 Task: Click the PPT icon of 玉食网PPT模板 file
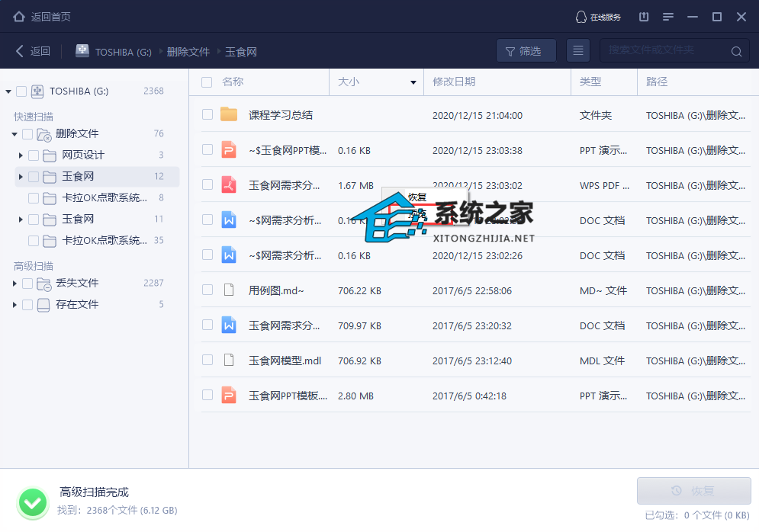(x=229, y=396)
